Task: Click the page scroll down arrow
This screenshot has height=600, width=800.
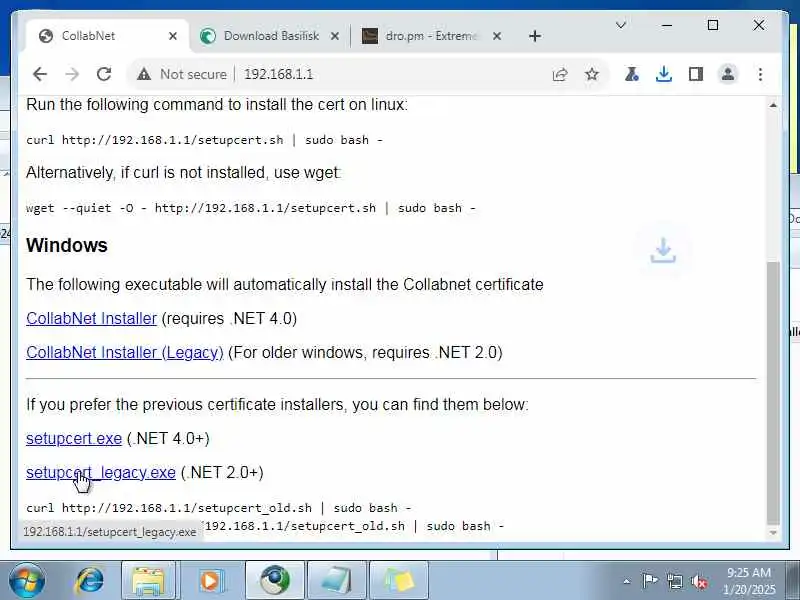Action: click(x=773, y=533)
